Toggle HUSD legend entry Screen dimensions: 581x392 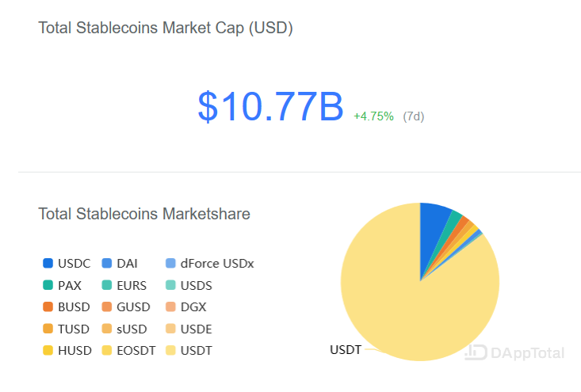click(67, 350)
